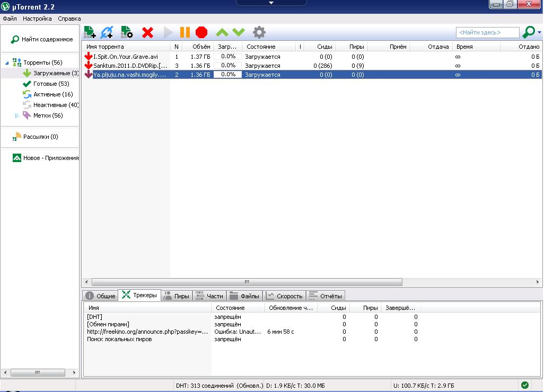Click the green Move Down Queue arrow
This screenshot has height=392, width=544.
click(239, 33)
